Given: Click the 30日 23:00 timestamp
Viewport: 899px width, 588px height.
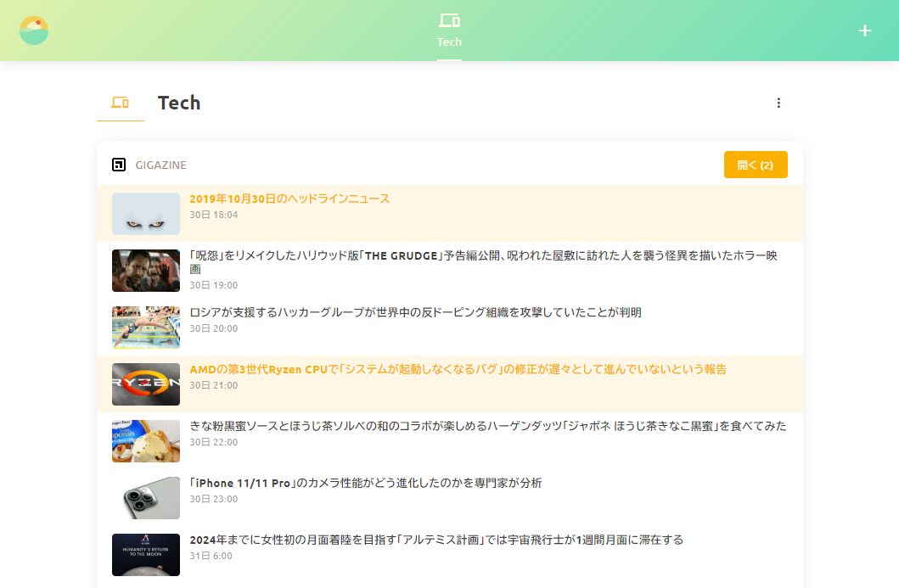Looking at the screenshot, I should [x=213, y=499].
